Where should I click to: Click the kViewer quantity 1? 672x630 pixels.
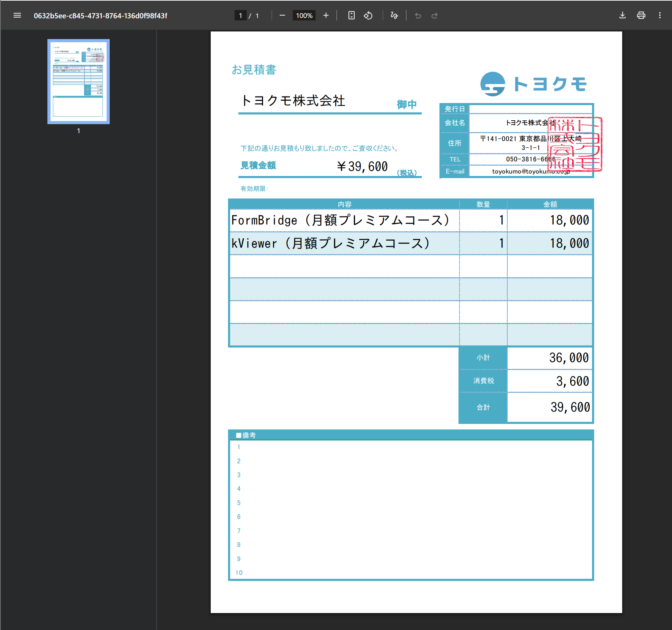(501, 243)
